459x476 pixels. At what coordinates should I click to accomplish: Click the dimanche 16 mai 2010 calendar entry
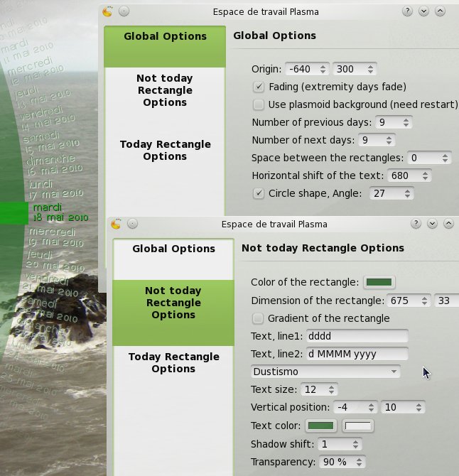pyautogui.click(x=54, y=165)
